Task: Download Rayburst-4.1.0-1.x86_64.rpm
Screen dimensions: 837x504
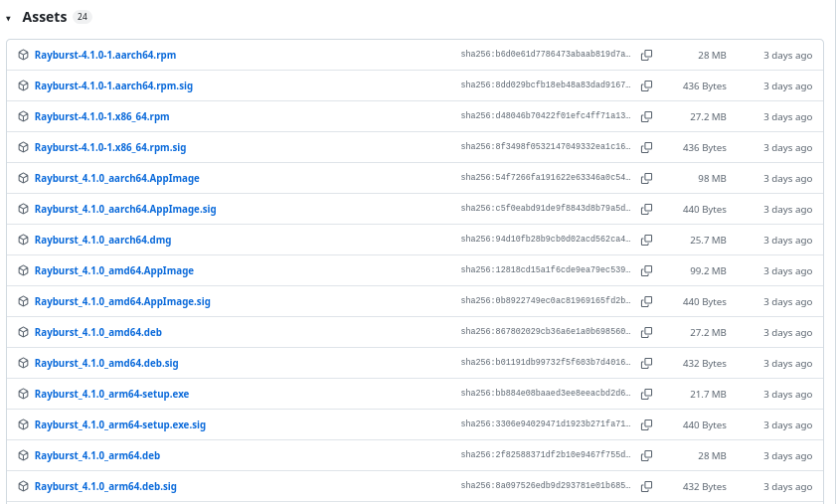Action: pyautogui.click(x=102, y=116)
